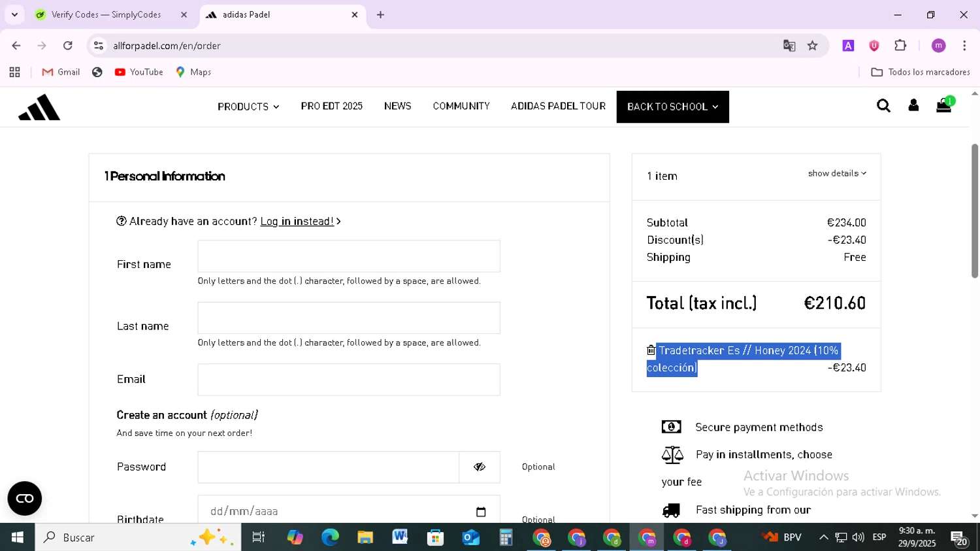Click the address bar URL
Viewport: 980px width, 551px height.
[167, 46]
